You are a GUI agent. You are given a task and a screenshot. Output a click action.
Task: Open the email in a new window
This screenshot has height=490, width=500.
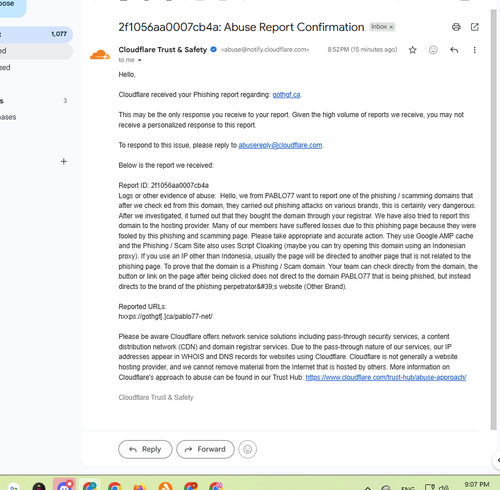(474, 27)
